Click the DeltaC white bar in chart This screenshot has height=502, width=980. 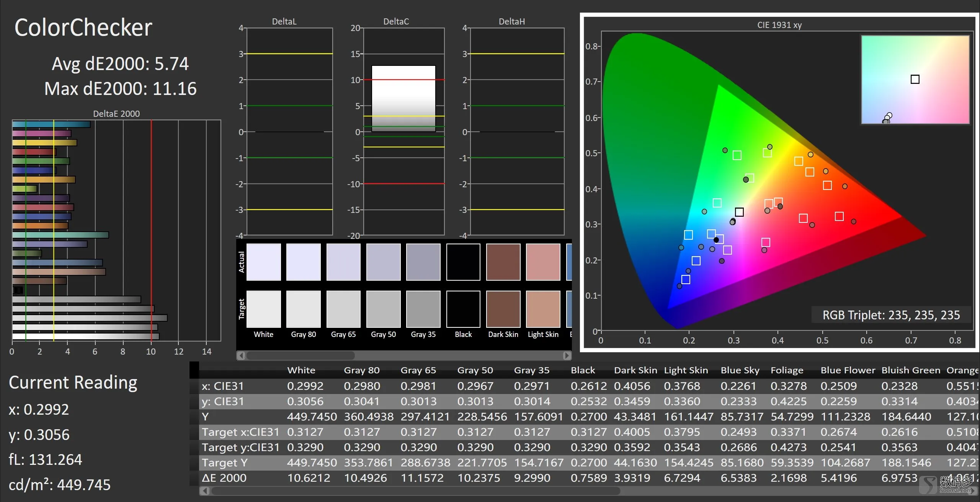(403, 98)
